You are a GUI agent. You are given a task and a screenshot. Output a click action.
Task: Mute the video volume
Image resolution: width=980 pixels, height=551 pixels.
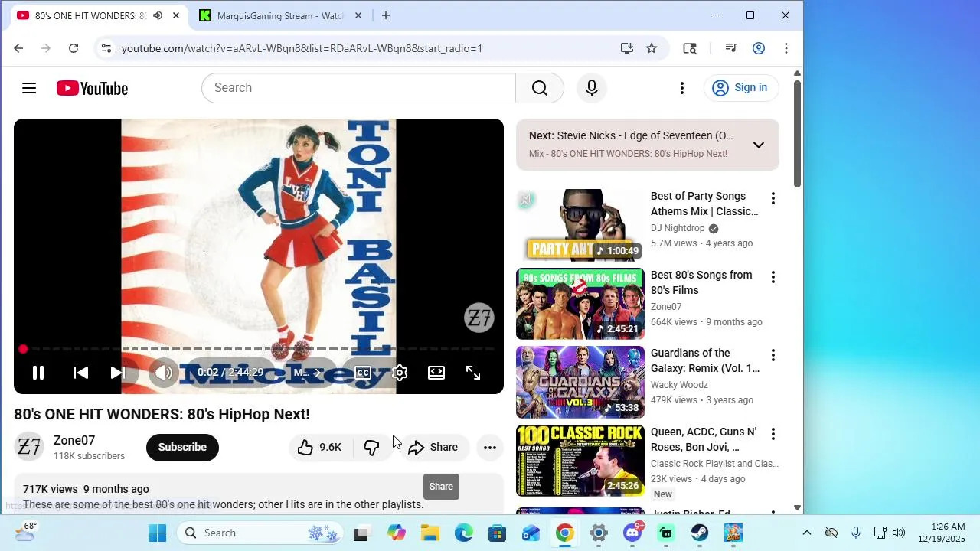(164, 373)
